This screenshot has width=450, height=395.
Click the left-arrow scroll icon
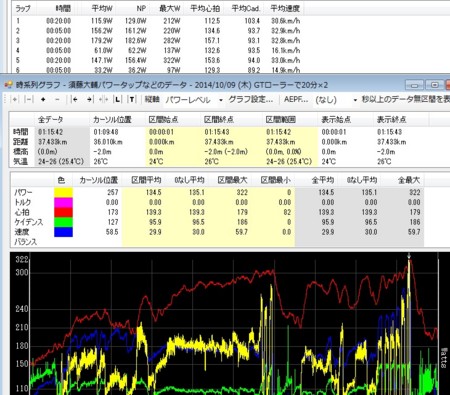(x=75, y=99)
